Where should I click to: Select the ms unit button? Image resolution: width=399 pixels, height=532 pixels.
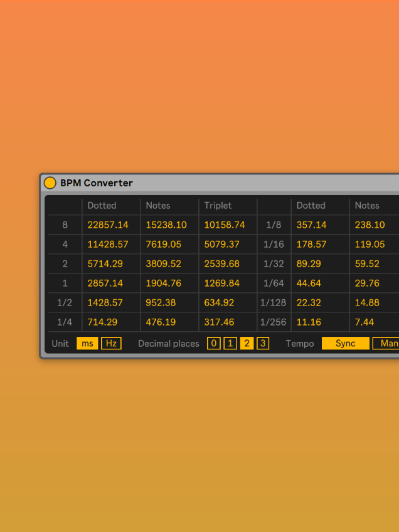click(87, 343)
